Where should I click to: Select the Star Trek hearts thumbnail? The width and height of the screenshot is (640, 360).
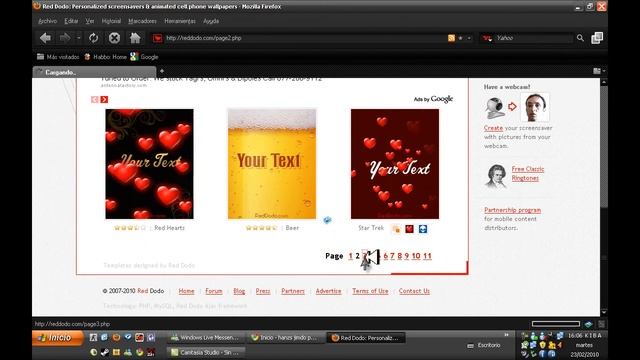coord(395,164)
